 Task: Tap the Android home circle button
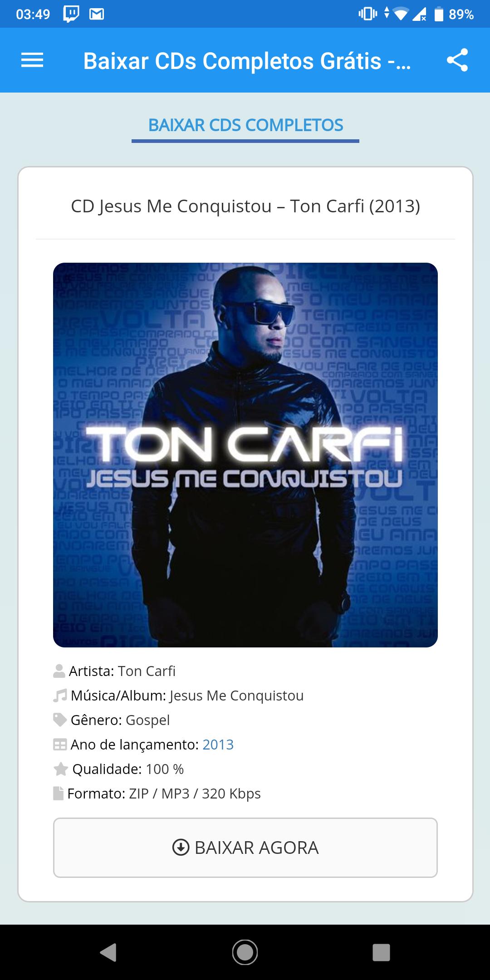245,952
